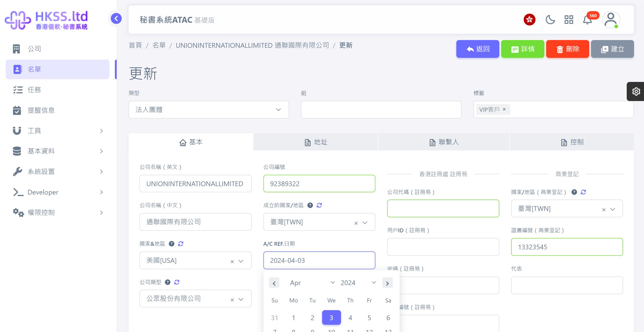Refresh the 公司類型 options
Screen dimensions: 644x332
[x=177, y=282]
